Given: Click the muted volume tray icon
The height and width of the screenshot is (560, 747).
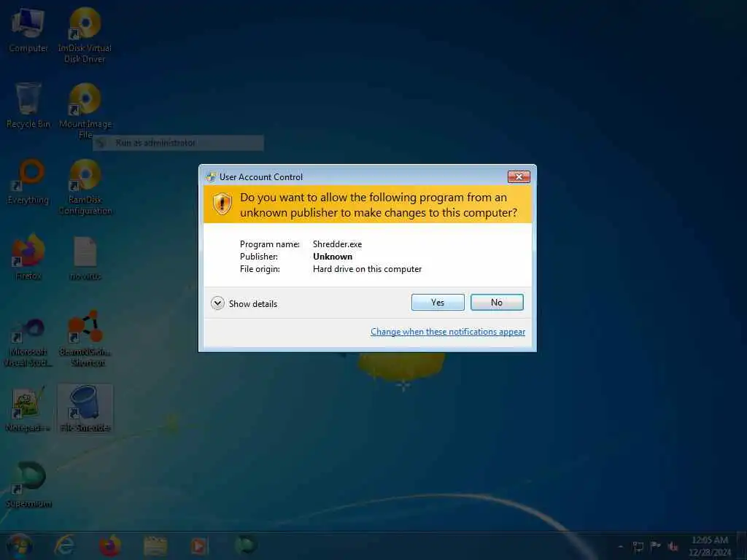Looking at the screenshot, I should pos(673,547).
